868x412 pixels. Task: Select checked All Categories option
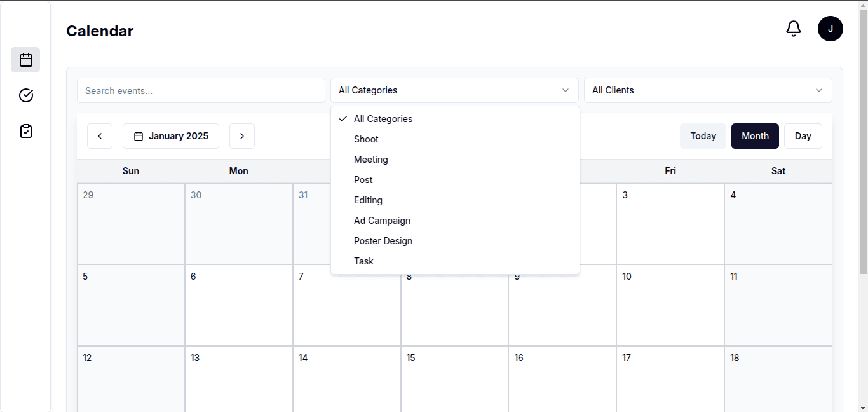pos(455,119)
